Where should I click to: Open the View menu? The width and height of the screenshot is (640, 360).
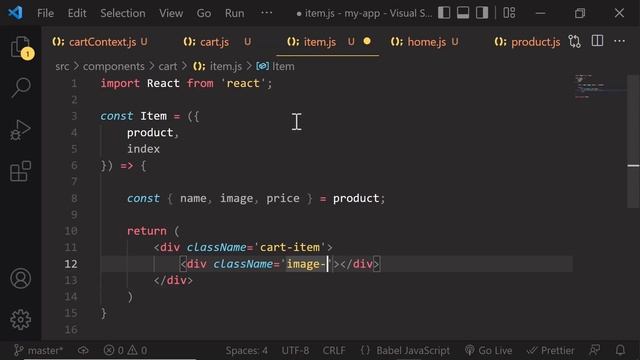coord(171,13)
